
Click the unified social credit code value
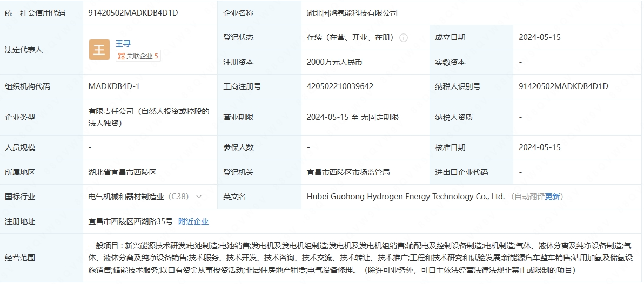[133, 13]
